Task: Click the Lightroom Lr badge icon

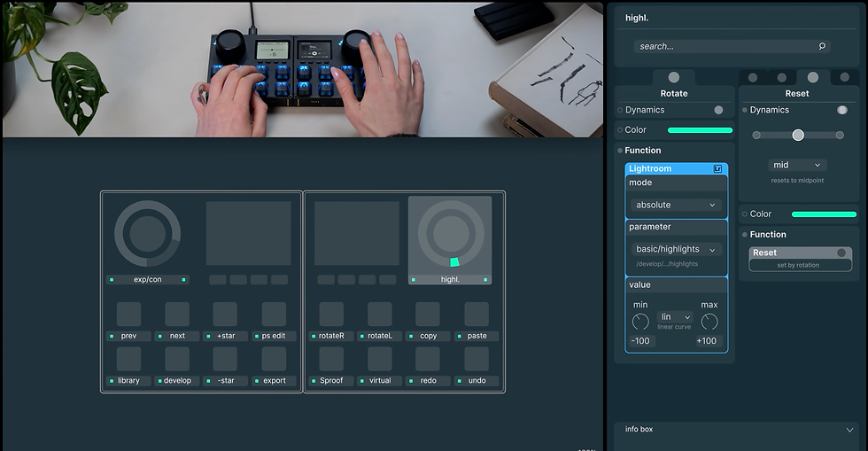Action: pos(717,168)
